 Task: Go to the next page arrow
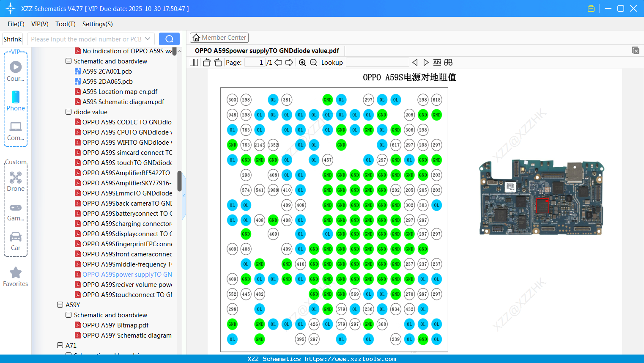click(289, 63)
